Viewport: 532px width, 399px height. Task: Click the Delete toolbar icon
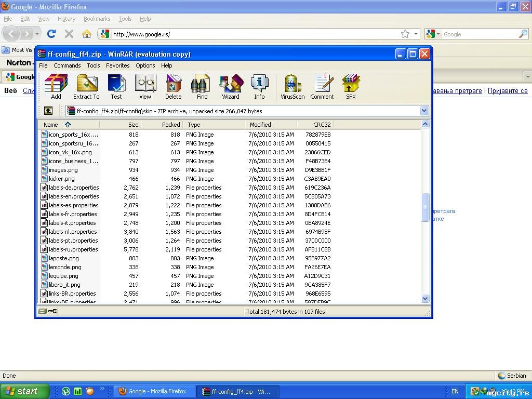click(x=174, y=87)
